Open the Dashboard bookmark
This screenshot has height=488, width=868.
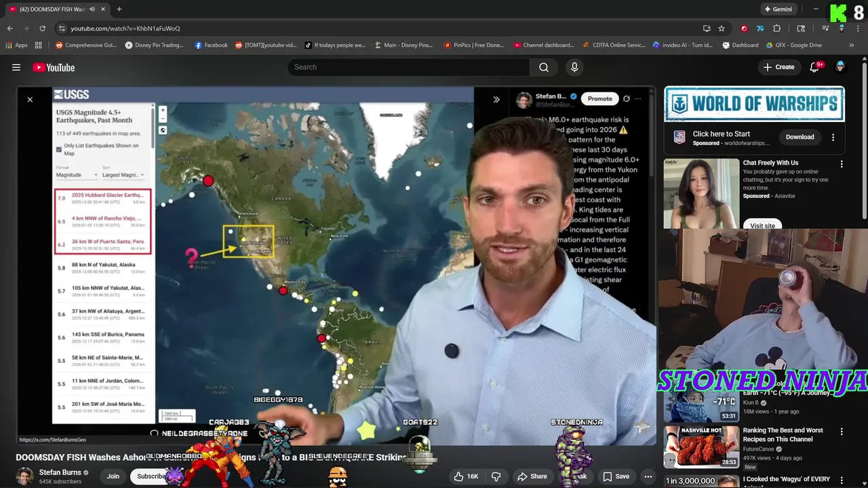point(740,45)
